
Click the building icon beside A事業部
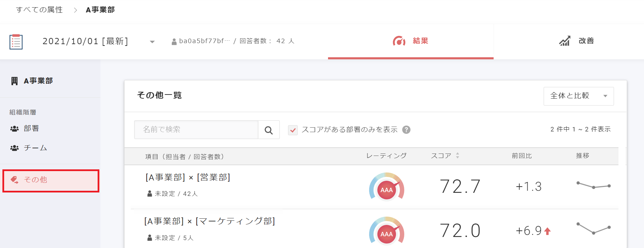pyautogui.click(x=14, y=81)
